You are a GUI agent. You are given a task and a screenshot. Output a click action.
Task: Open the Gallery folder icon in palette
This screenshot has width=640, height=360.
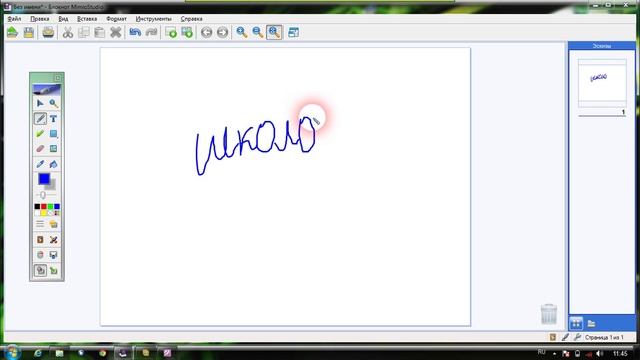pos(53,224)
